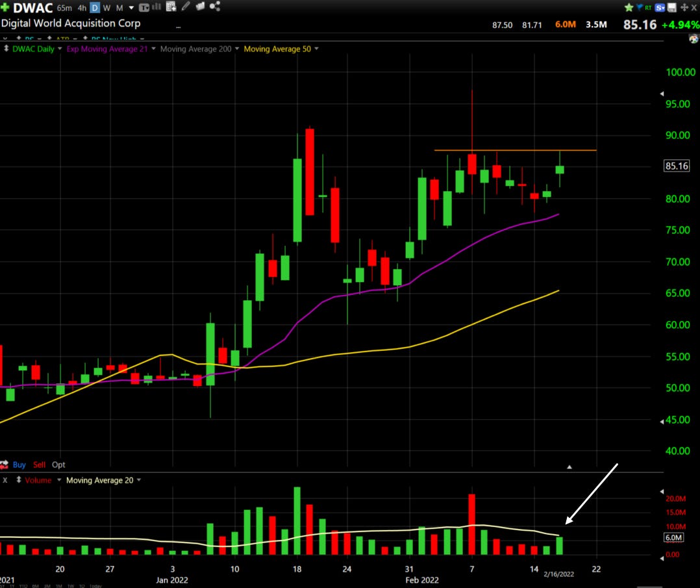Click the white up triangle above volume pane
This screenshot has width=700, height=588.
(x=569, y=467)
